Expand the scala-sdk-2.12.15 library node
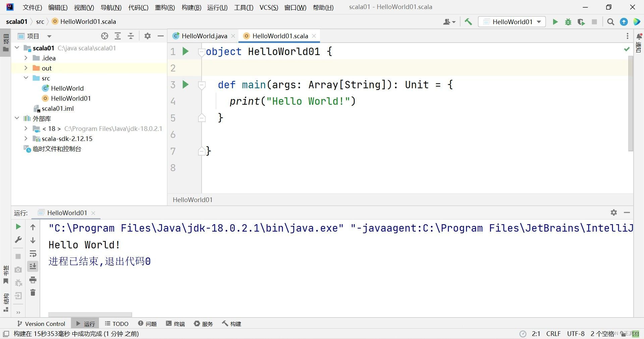Image resolution: width=644 pixels, height=339 pixels. [x=26, y=139]
